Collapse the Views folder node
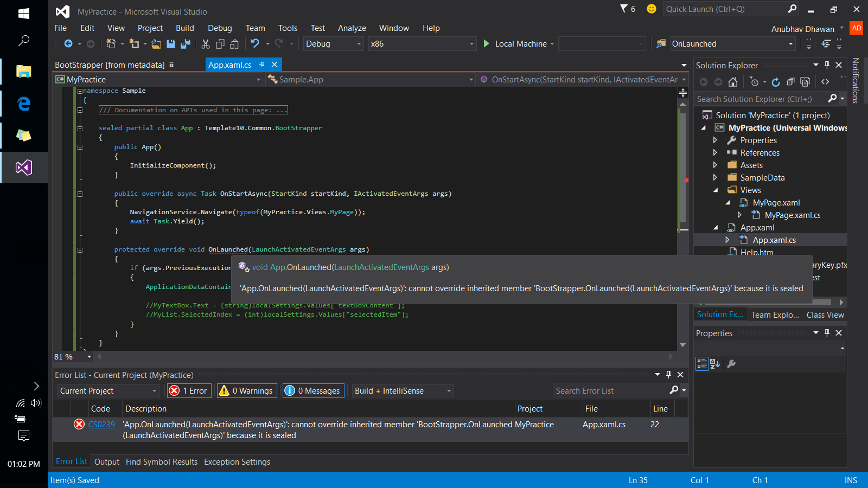The image size is (868, 488). (x=716, y=190)
